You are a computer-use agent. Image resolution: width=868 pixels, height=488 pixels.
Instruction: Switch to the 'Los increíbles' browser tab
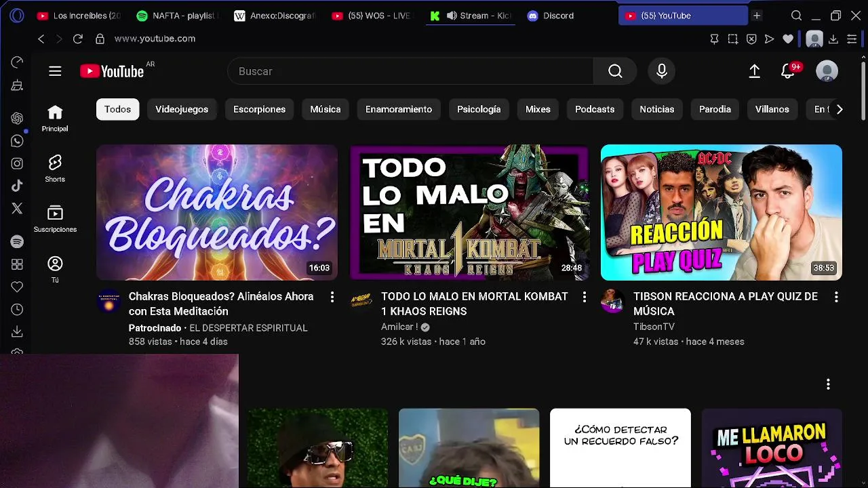(x=79, y=16)
